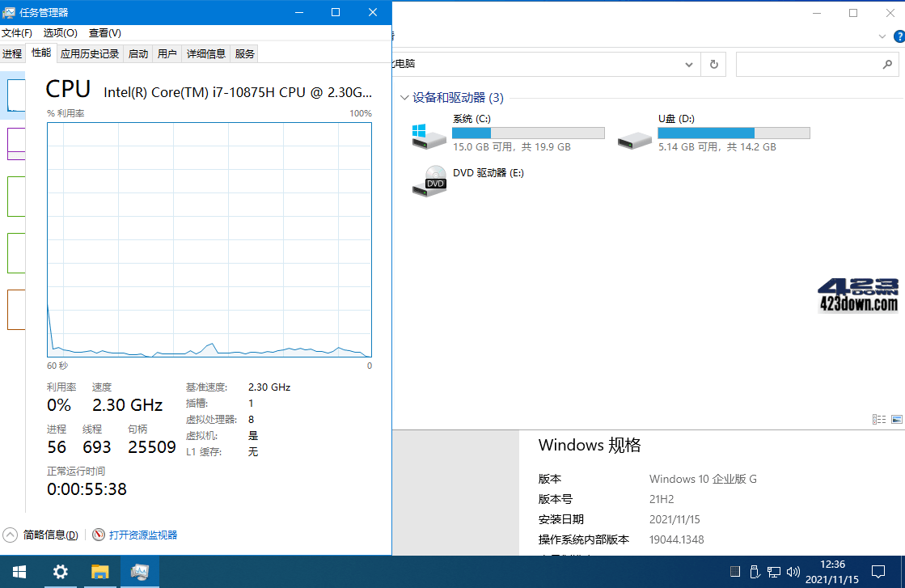Expand the address bar history dropdown
This screenshot has height=588, width=905.
point(688,64)
